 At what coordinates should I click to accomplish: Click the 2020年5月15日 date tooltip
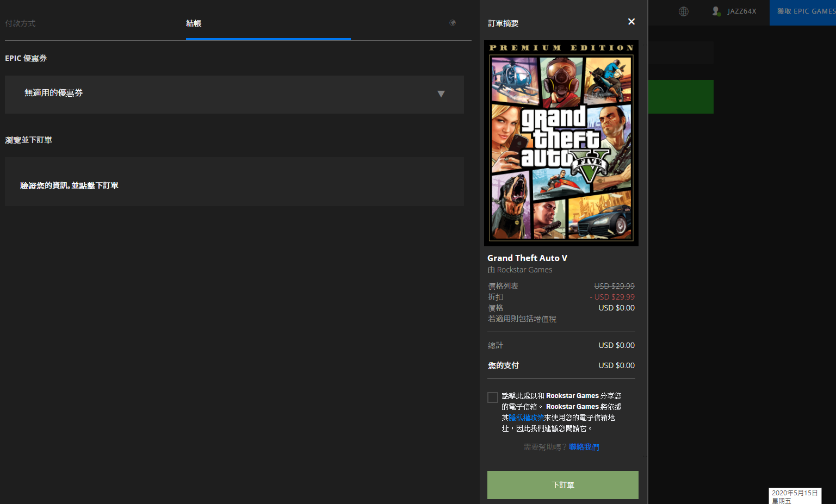795,496
